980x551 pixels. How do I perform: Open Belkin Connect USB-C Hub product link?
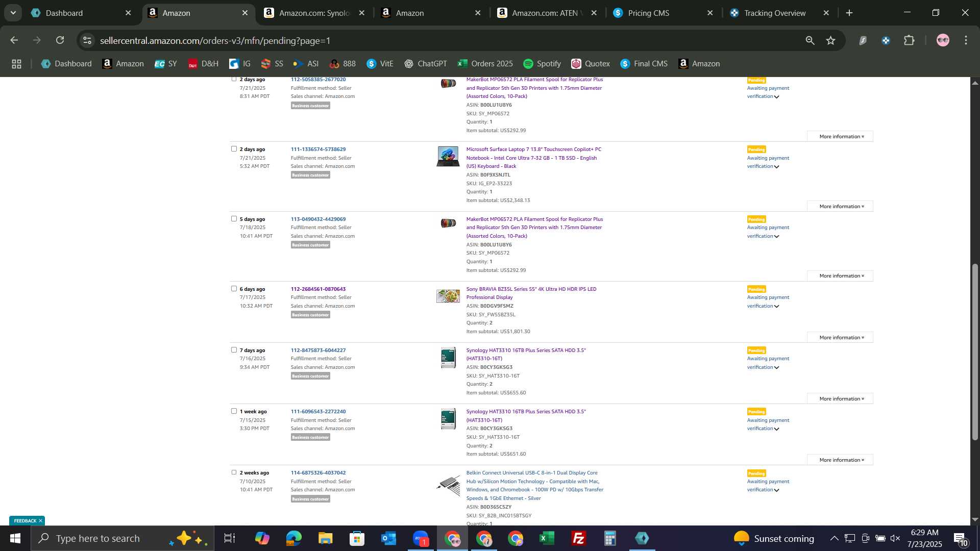click(534, 485)
